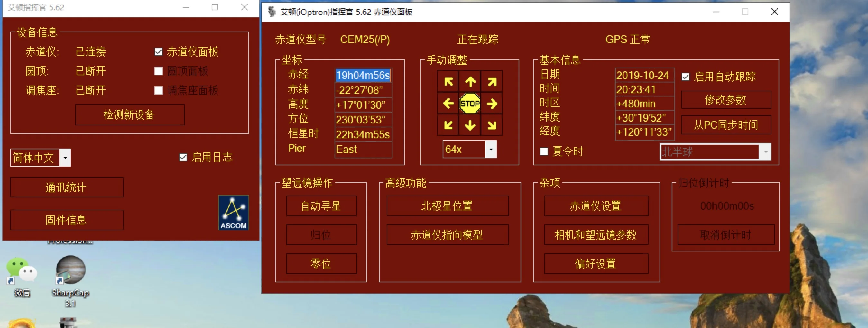Click the CEM25(/P) model text
868x328 pixels.
[x=365, y=40]
